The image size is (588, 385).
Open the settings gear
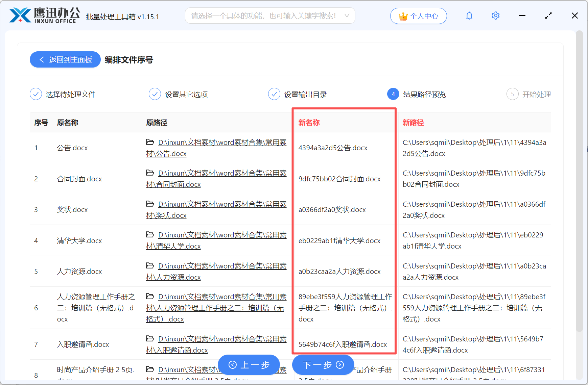coord(495,16)
